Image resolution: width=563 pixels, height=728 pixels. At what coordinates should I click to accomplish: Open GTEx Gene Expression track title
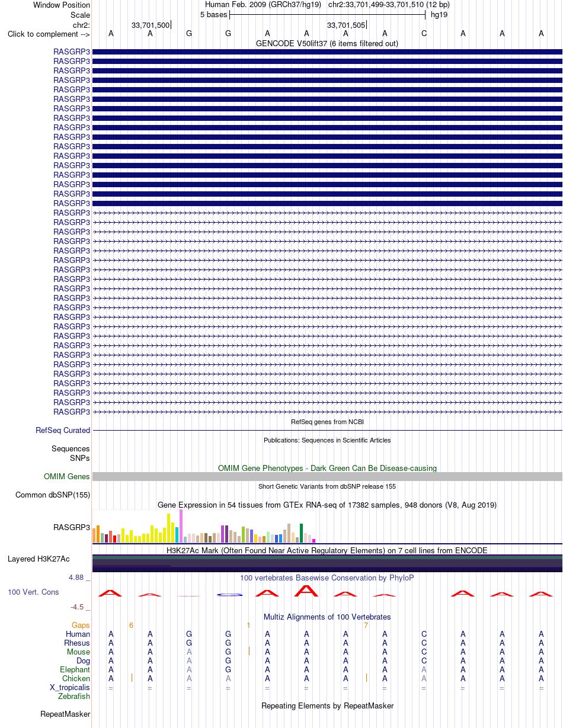click(327, 505)
